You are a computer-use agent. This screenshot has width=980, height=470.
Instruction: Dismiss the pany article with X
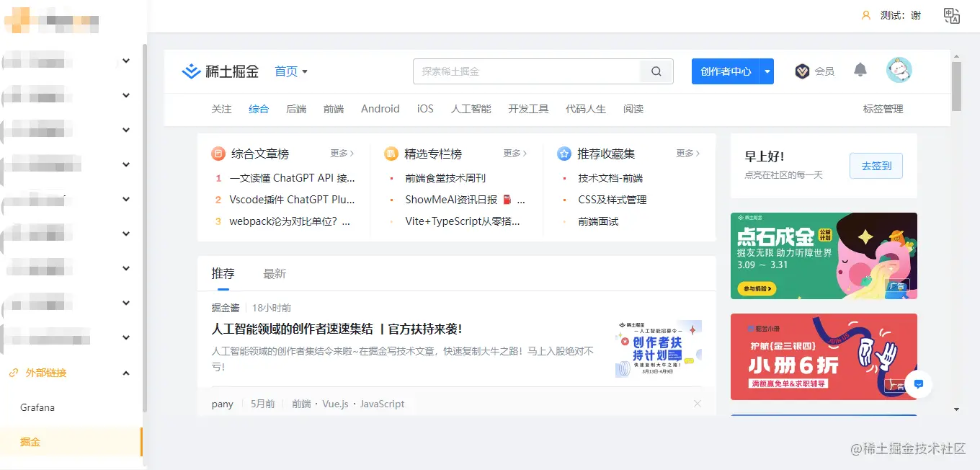[698, 404]
